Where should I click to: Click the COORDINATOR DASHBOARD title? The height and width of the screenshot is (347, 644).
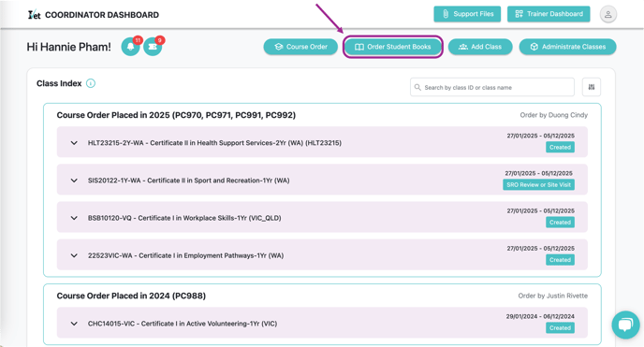tap(102, 15)
